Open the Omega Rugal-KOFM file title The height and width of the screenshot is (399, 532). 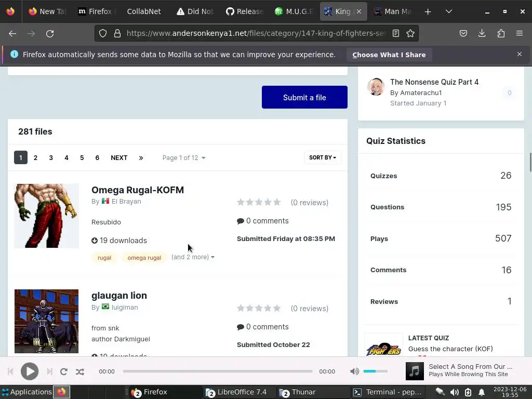tap(138, 190)
